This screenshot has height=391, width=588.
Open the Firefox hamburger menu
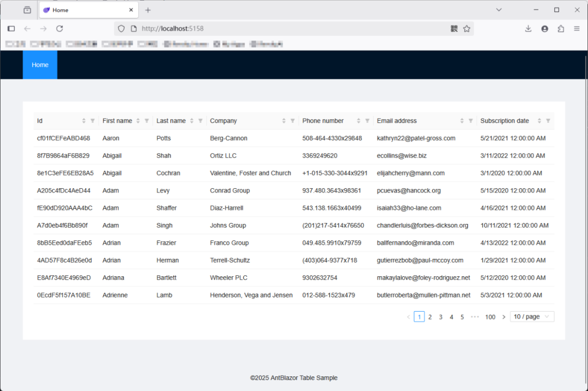pos(577,28)
